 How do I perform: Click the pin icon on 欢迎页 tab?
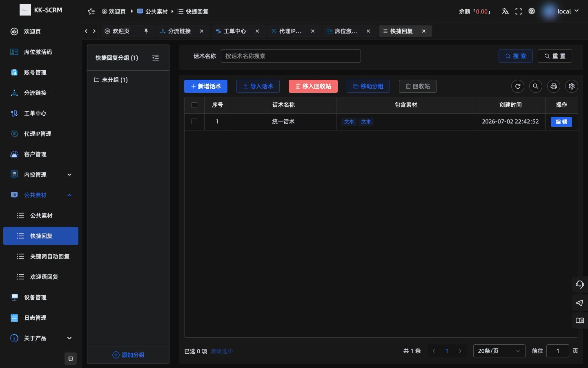pos(146,31)
